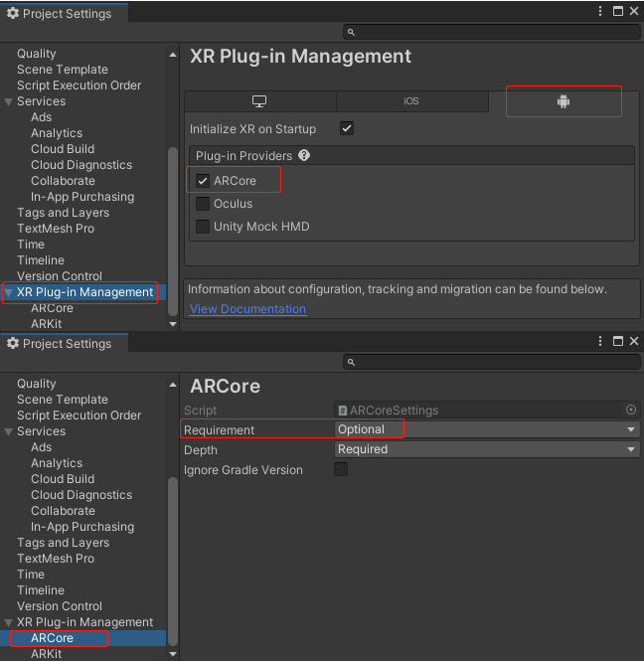
Task: Select the highlighted ARCore item in lower sidebar
Action: pos(52,638)
